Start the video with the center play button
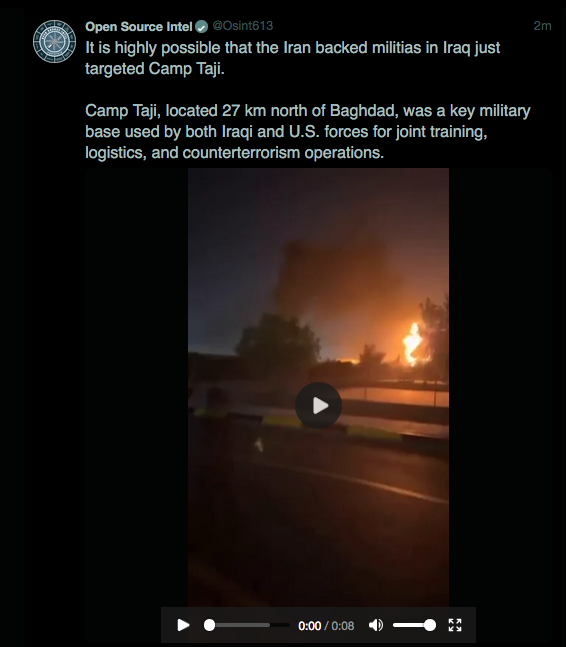This screenshot has height=647, width=566. [x=318, y=405]
